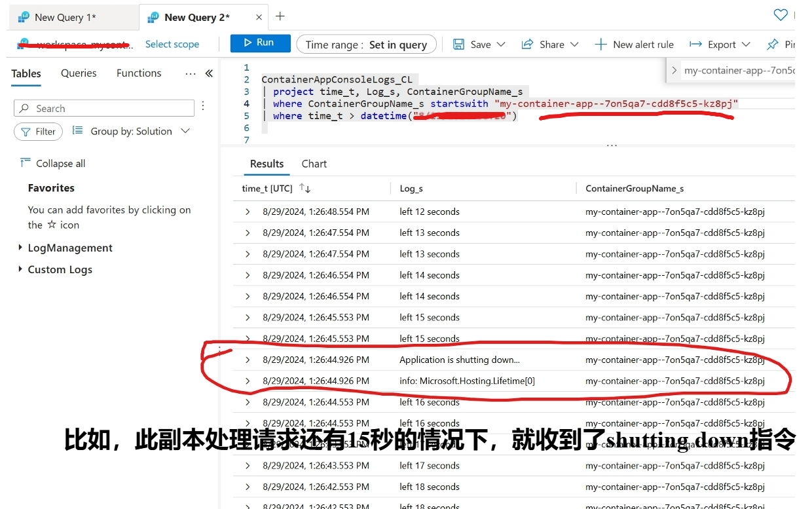812x509 pixels.
Task: Open the Functions tab
Action: [139, 73]
